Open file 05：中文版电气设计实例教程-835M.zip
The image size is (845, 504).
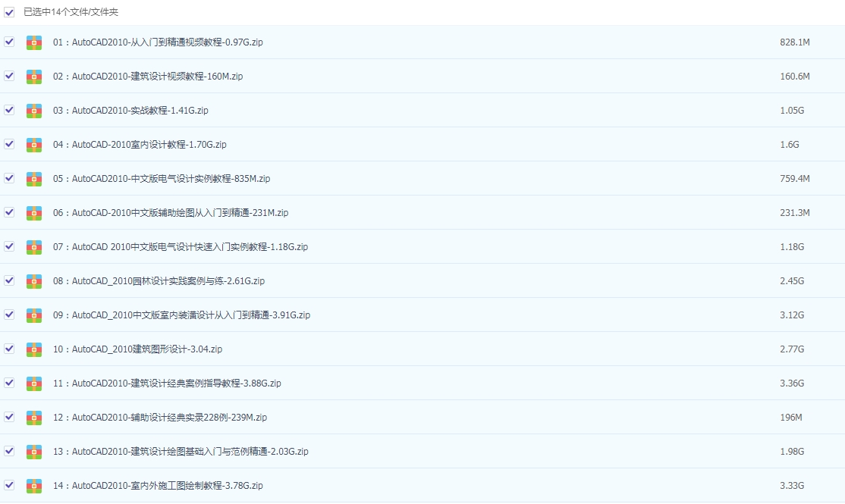162,179
